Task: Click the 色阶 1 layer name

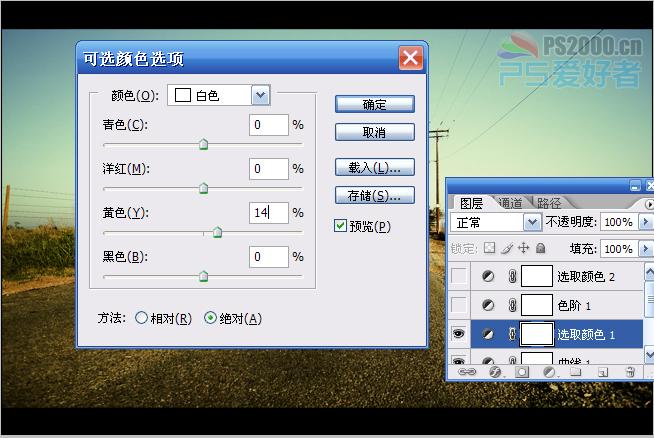Action: pyautogui.click(x=574, y=306)
